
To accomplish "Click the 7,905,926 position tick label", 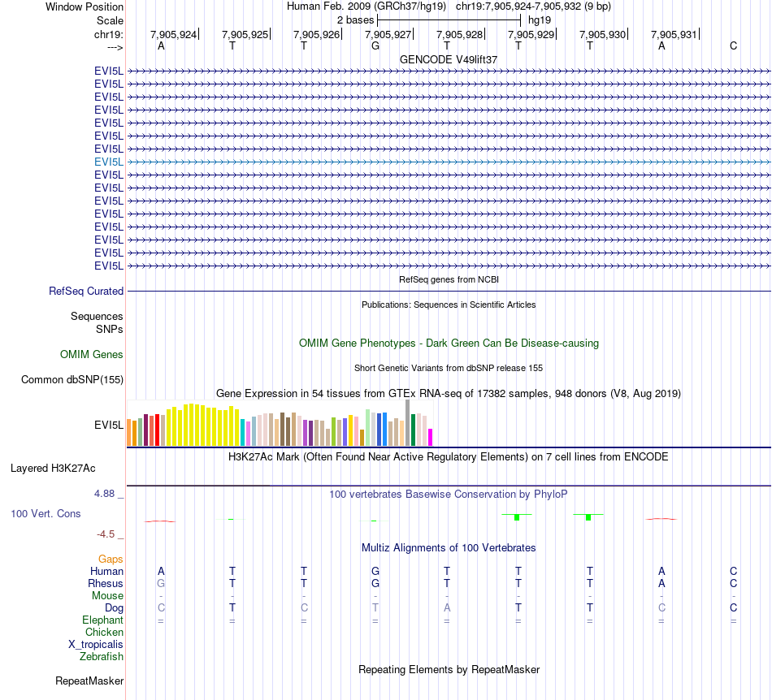I will (x=317, y=34).
